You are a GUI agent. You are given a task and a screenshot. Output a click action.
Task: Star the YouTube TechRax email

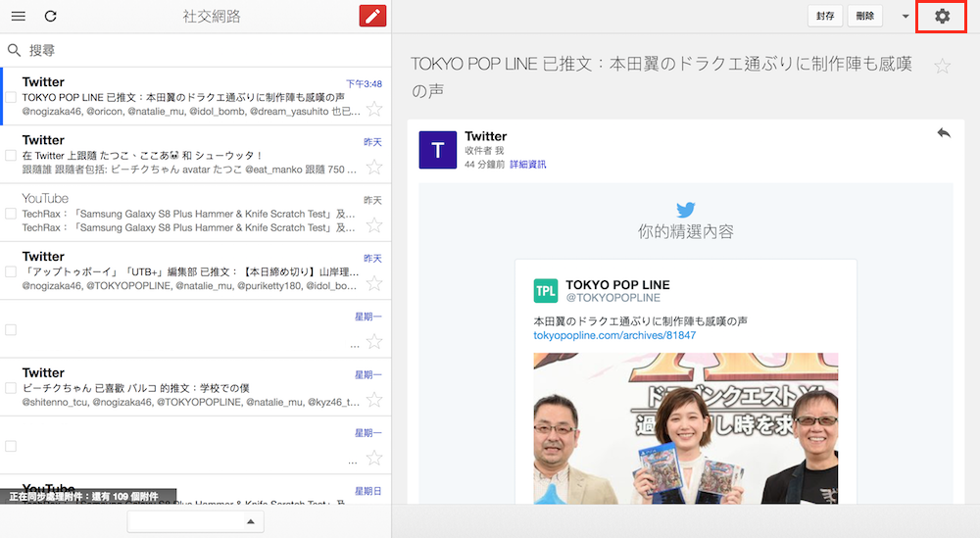pyautogui.click(x=373, y=224)
